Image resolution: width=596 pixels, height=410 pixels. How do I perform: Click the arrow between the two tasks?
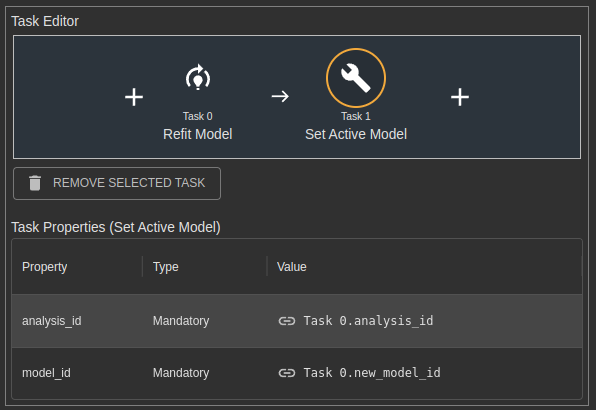[280, 96]
